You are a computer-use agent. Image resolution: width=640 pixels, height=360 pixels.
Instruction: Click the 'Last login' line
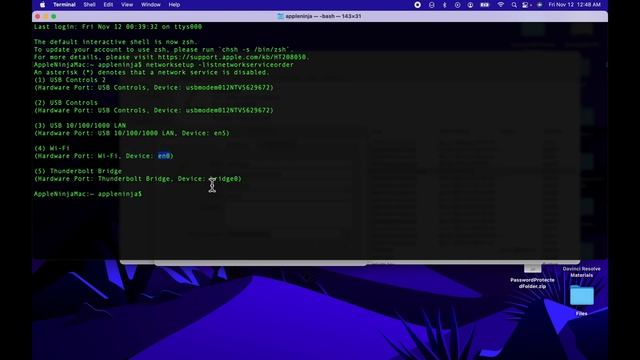tap(118, 27)
